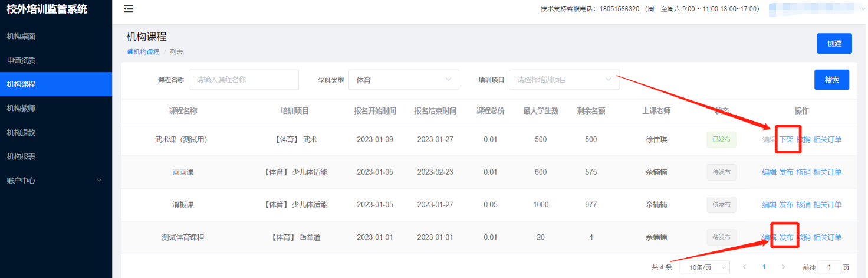Expand the 账户中心 sidebar menu
868x278 pixels.
tap(55, 181)
